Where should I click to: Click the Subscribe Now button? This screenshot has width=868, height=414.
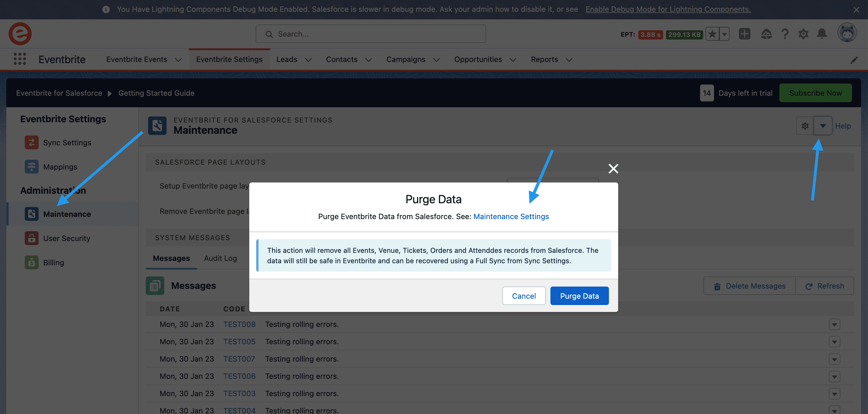tap(816, 93)
